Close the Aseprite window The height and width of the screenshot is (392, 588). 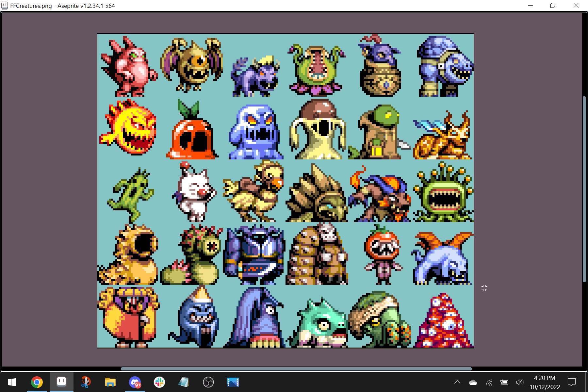(576, 6)
